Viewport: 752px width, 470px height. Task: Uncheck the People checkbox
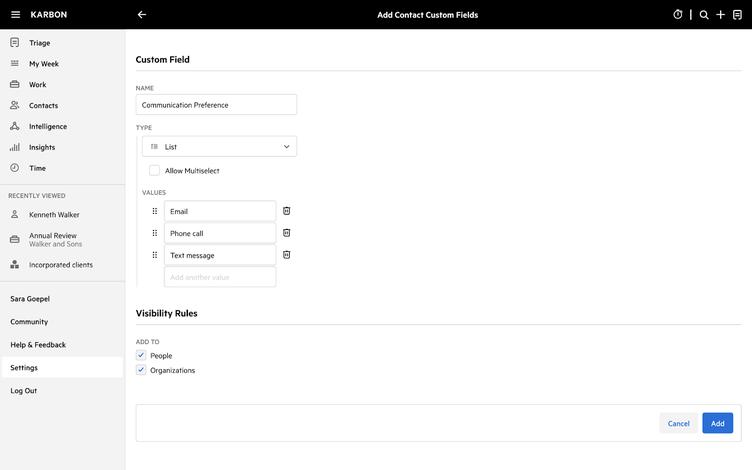click(x=141, y=355)
